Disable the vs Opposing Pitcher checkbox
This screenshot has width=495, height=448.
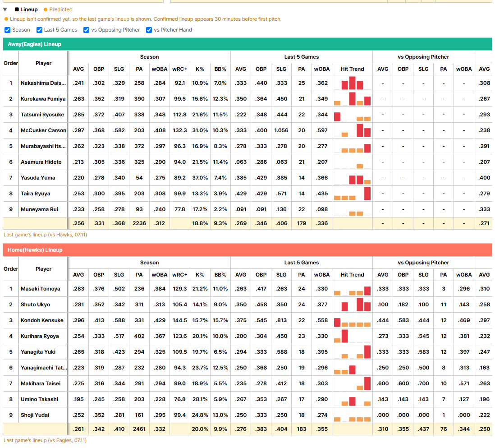click(x=86, y=30)
